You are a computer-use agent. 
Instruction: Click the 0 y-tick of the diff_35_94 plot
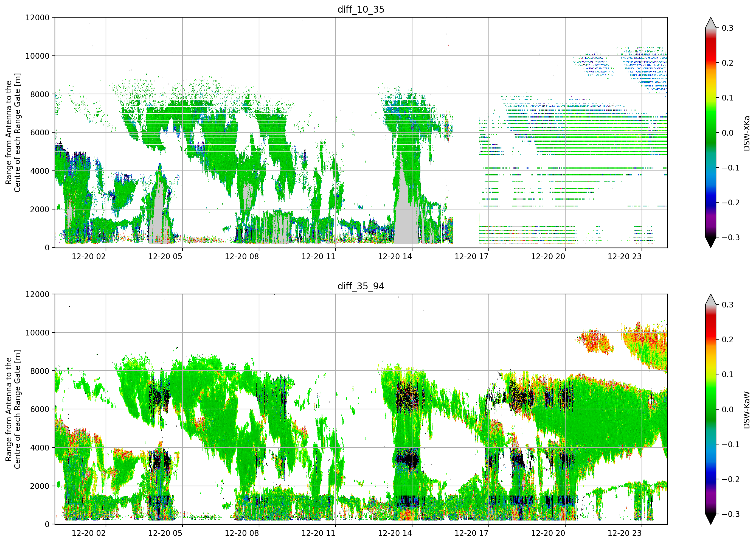(x=47, y=525)
